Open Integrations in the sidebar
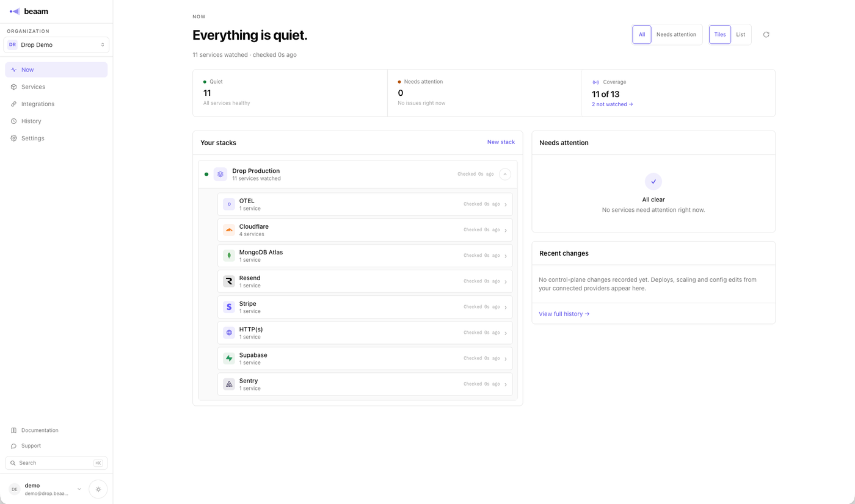Viewport: 855px width, 504px height. pos(56,104)
